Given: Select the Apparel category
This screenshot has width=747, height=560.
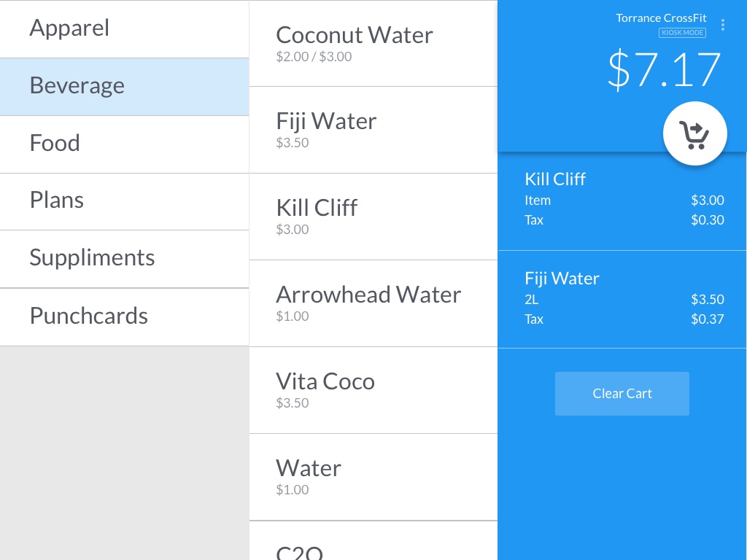Looking at the screenshot, I should (x=124, y=28).
